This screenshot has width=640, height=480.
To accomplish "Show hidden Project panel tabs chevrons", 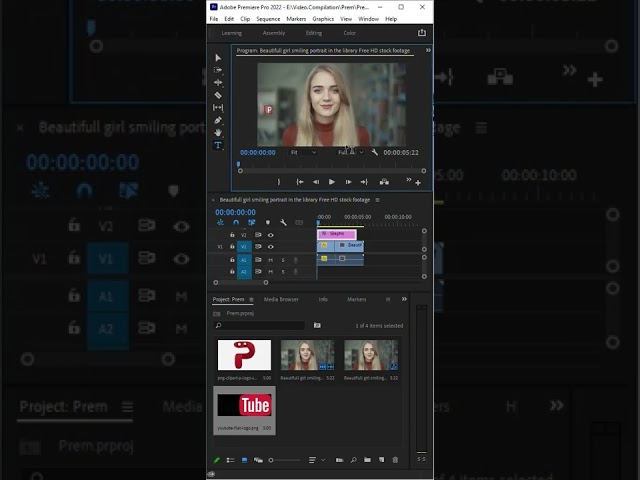I will click(x=404, y=299).
